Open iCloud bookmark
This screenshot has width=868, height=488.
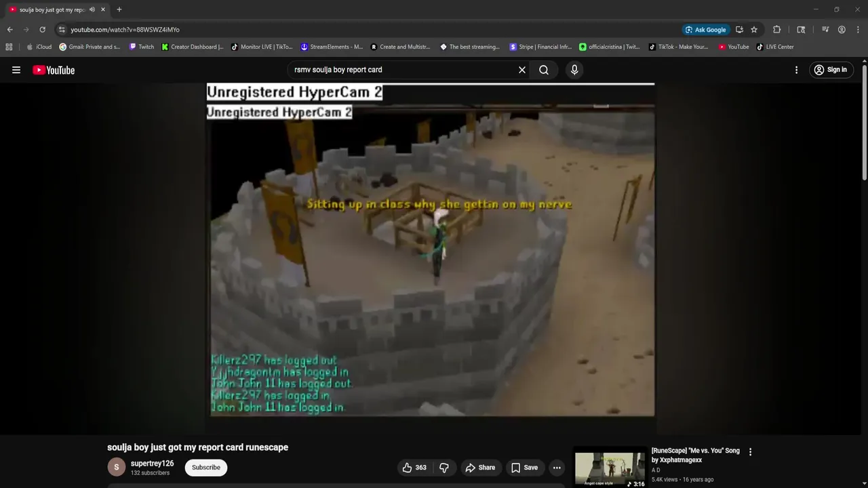39,47
